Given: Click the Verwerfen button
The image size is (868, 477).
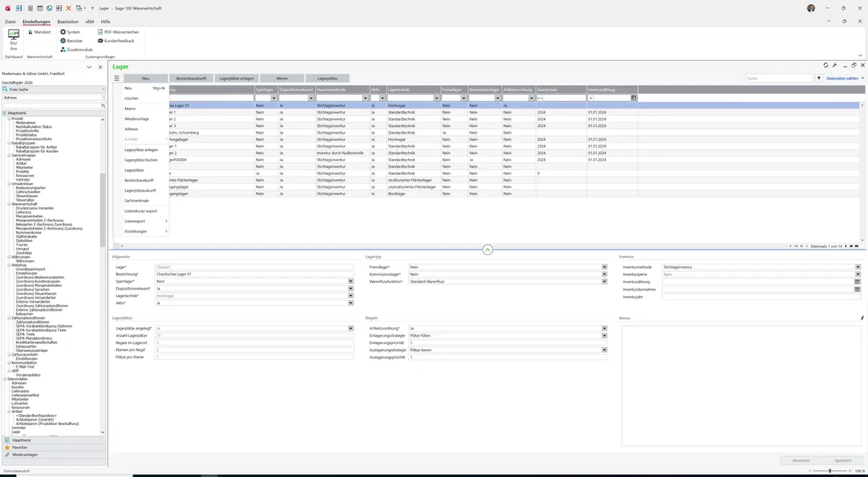Looking at the screenshot, I should pyautogui.click(x=801, y=460).
